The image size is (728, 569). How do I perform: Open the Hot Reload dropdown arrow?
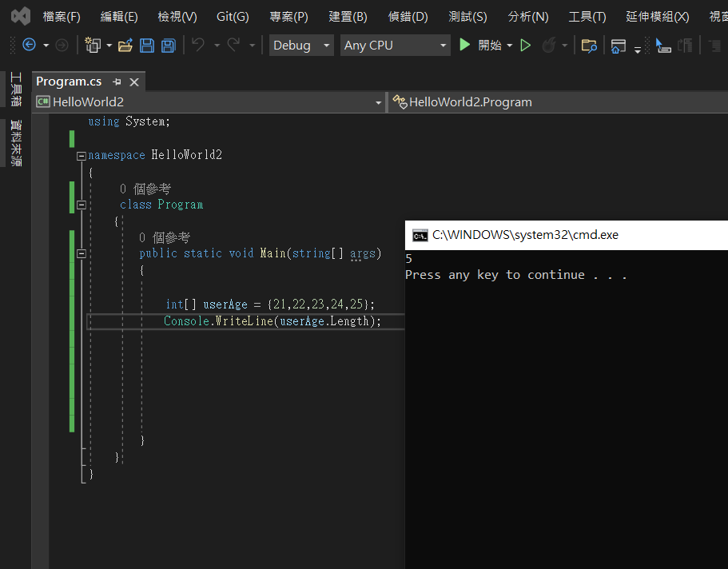(564, 46)
